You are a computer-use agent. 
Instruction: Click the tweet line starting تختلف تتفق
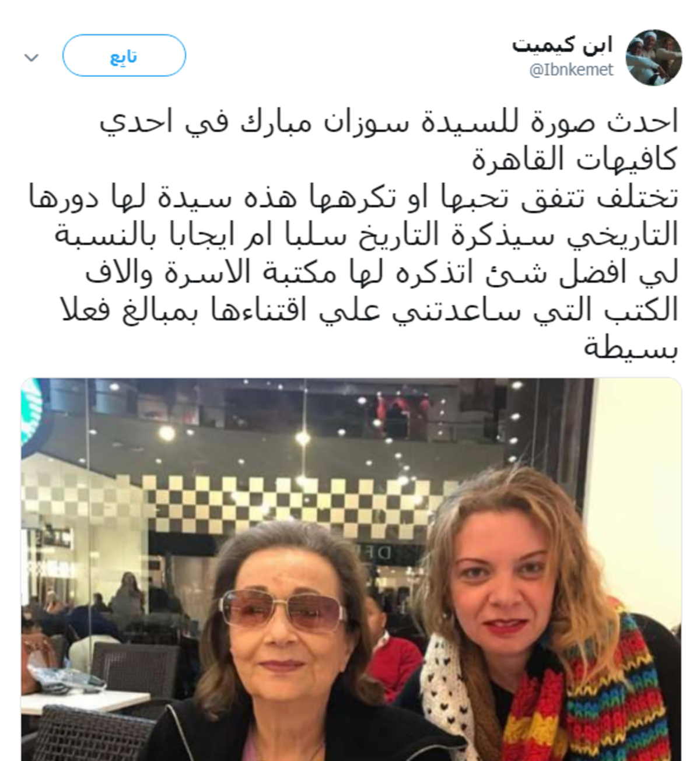[353, 198]
